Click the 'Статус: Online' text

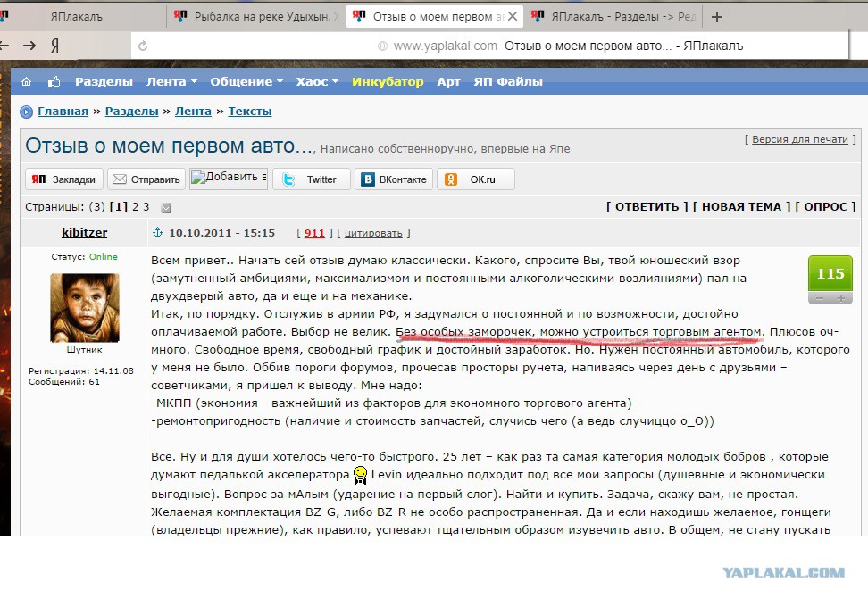[x=84, y=257]
